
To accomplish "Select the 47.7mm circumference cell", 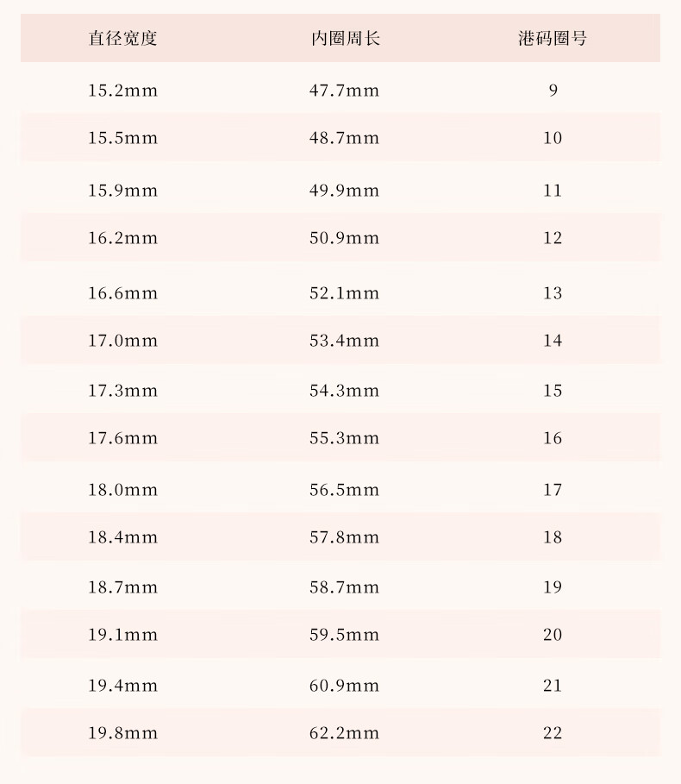I will click(345, 90).
